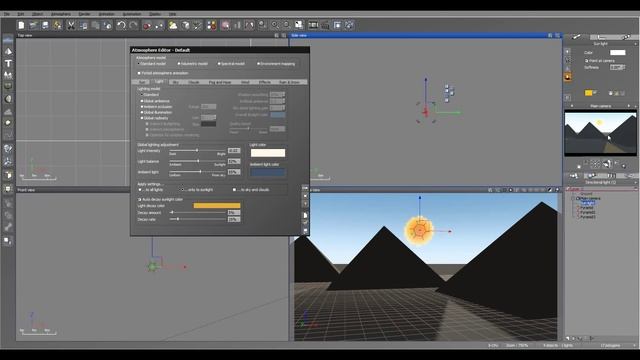
Task: Click the Main camera preview thumbnail
Action: [600, 133]
